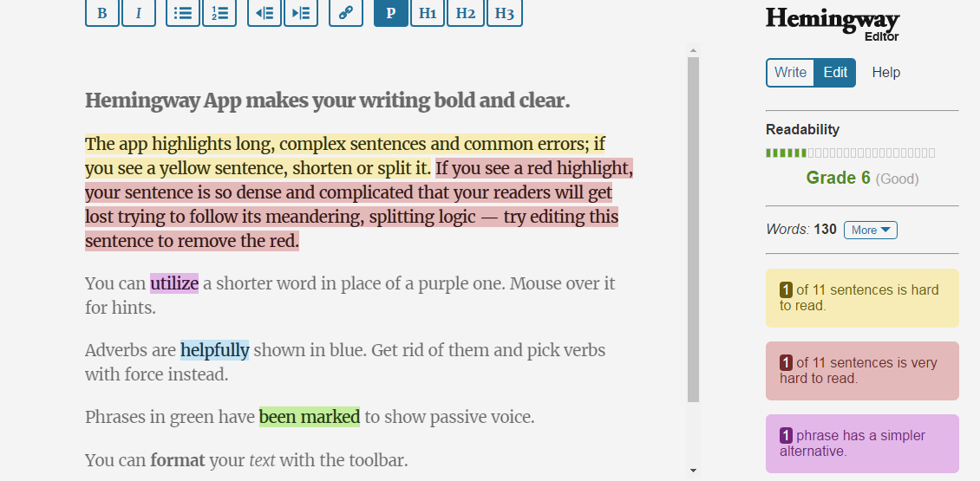The image size is (980, 481).
Task: Click the yellow hard-to-read sentences card
Action: click(x=862, y=298)
